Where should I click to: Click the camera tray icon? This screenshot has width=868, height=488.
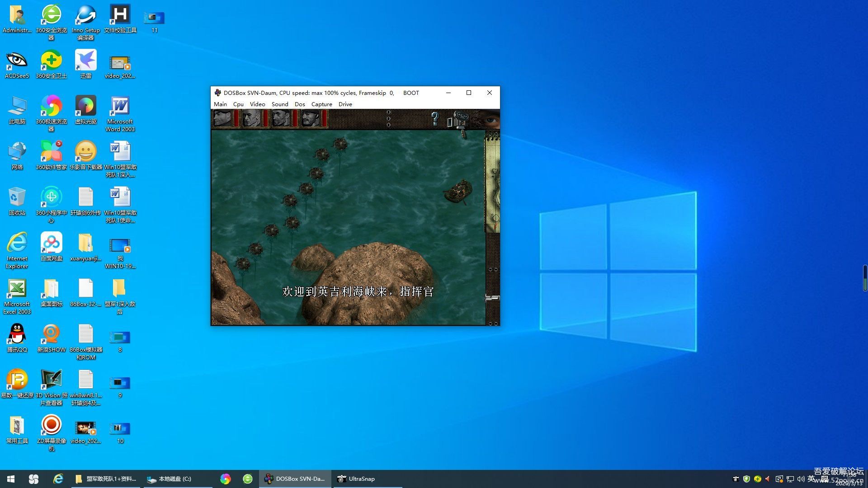tap(736, 479)
